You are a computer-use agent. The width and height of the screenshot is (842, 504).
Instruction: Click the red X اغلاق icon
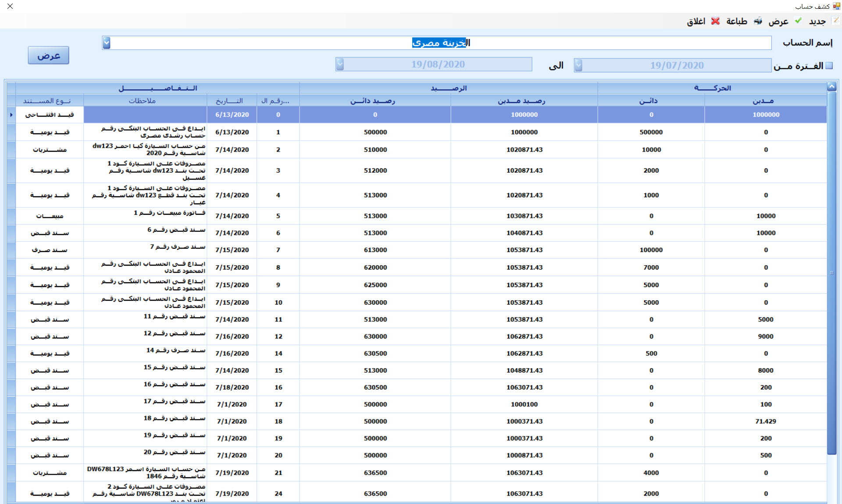pyautogui.click(x=715, y=21)
